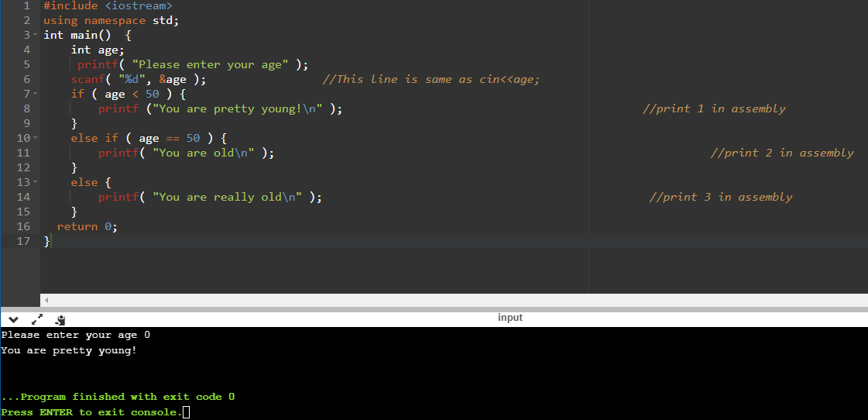Click the '#include <iostream>' line

108,6
